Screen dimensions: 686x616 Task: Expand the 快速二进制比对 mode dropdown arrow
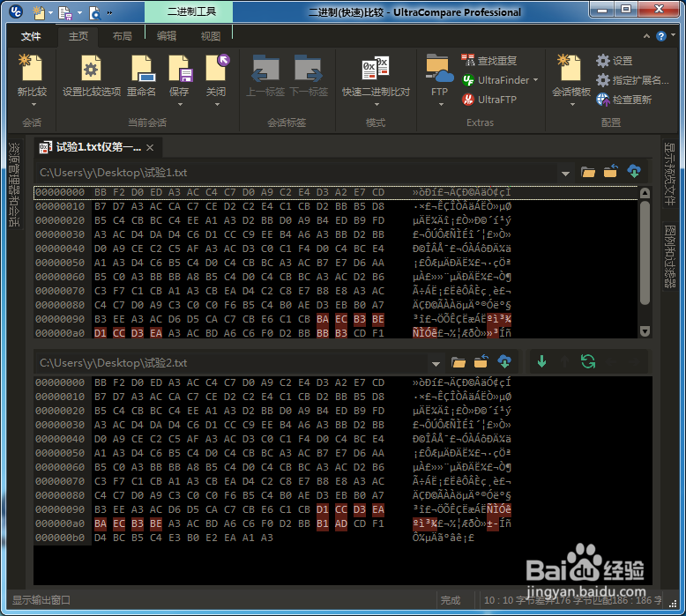(x=377, y=105)
